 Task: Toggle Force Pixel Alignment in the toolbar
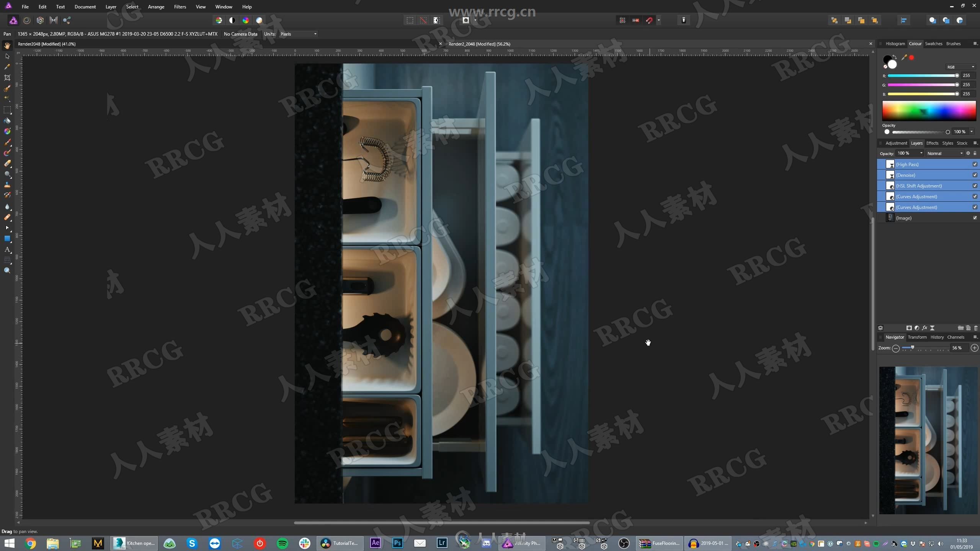622,20
